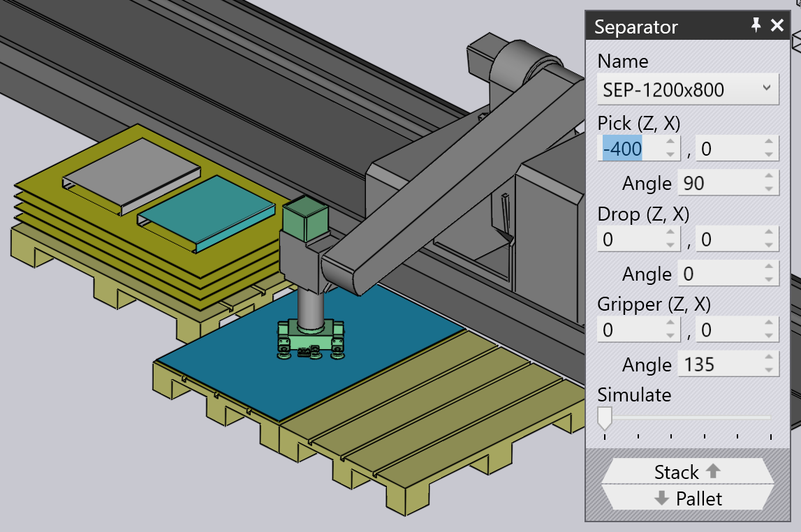
Task: Click the Simulate slider handle
Action: 604,418
